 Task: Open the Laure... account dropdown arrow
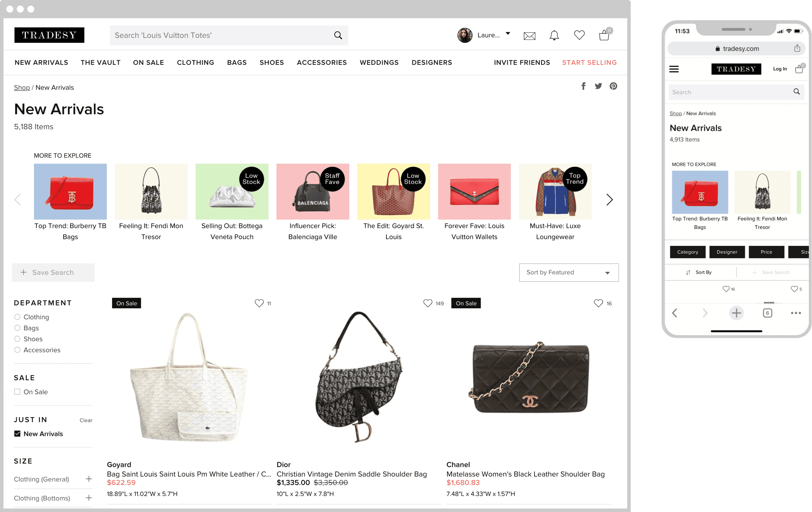pos(508,34)
